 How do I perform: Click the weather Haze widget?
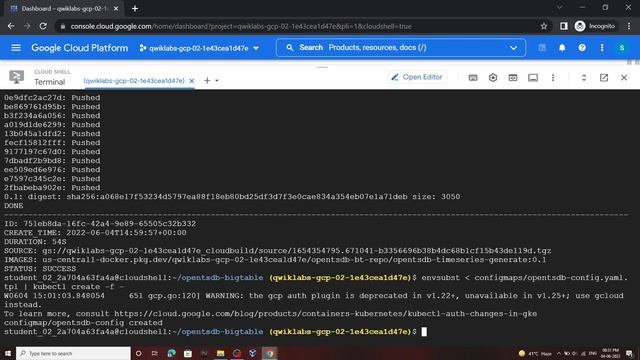535,353
